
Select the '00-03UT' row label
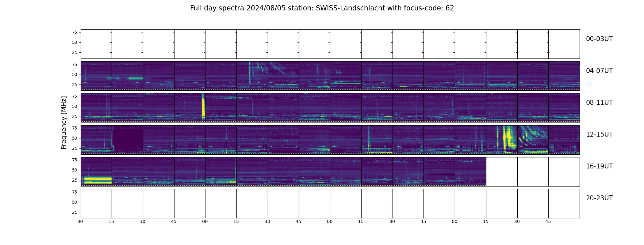pyautogui.click(x=599, y=39)
